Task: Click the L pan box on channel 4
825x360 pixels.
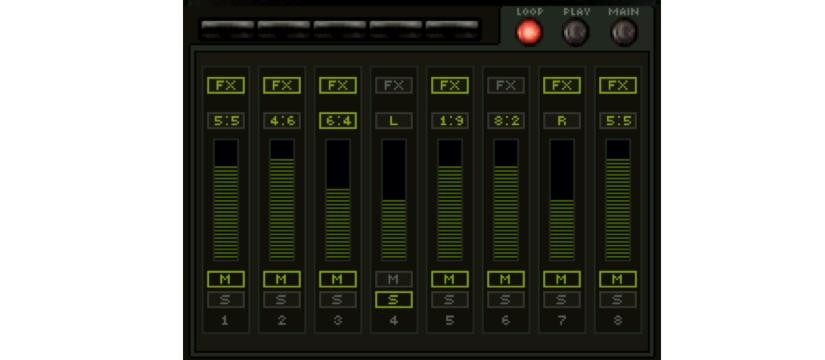Action: coord(394,121)
